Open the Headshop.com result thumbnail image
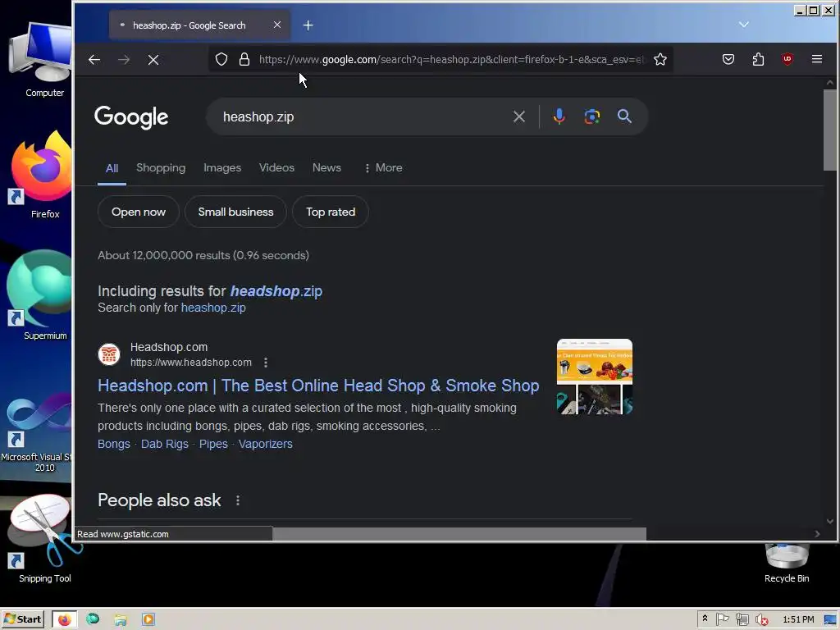Screen dimensions: 840x630 click(595, 377)
